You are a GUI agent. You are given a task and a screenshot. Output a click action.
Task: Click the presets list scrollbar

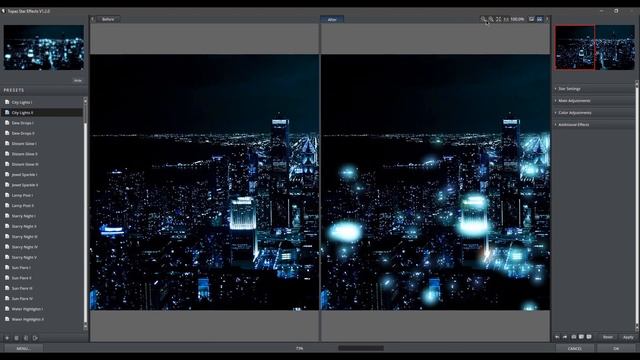click(x=85, y=213)
